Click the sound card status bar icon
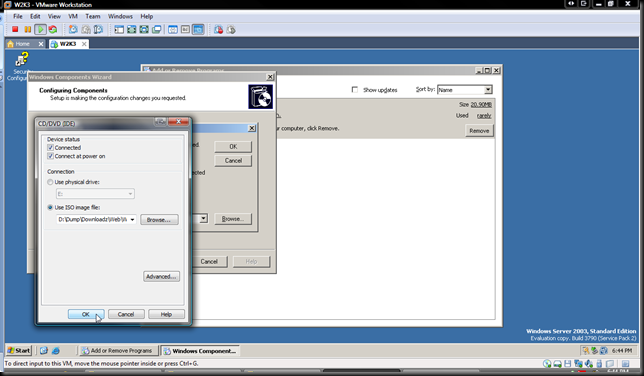Screen dimensions: 644x376 [589, 364]
